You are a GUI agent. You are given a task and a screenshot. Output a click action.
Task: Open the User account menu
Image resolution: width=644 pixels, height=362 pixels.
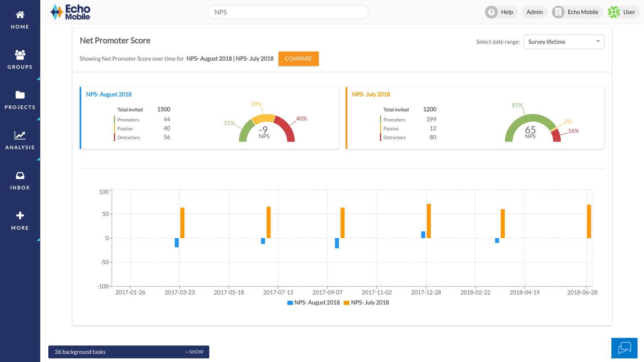[623, 12]
